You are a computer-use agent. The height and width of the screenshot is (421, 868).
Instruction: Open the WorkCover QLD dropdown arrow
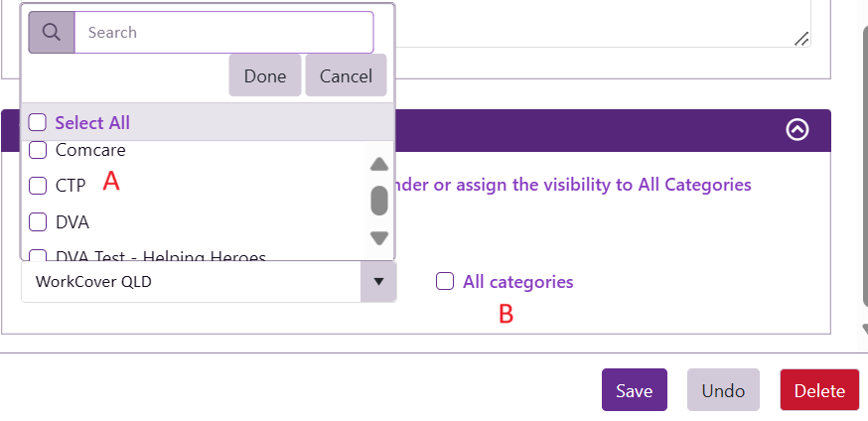pyautogui.click(x=377, y=282)
